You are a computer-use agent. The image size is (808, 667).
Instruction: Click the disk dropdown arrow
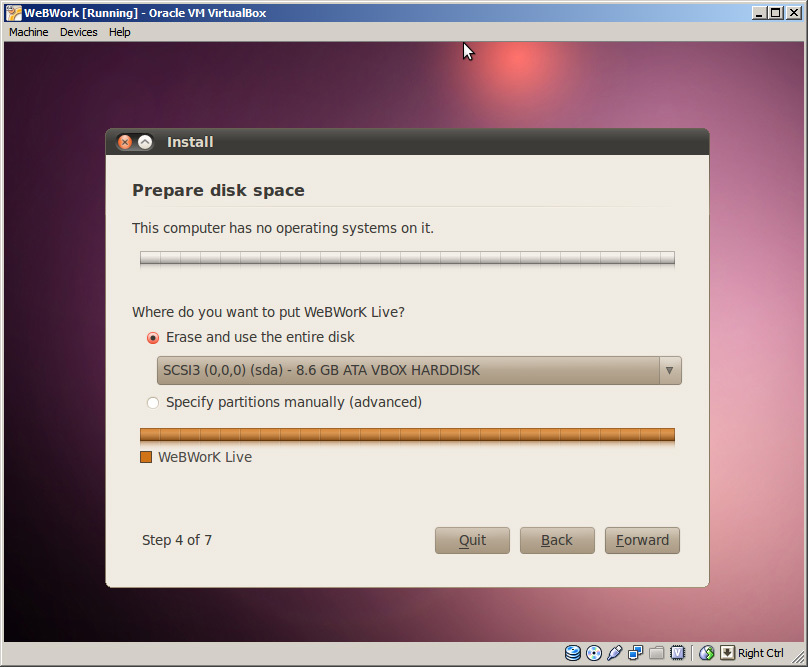(669, 370)
